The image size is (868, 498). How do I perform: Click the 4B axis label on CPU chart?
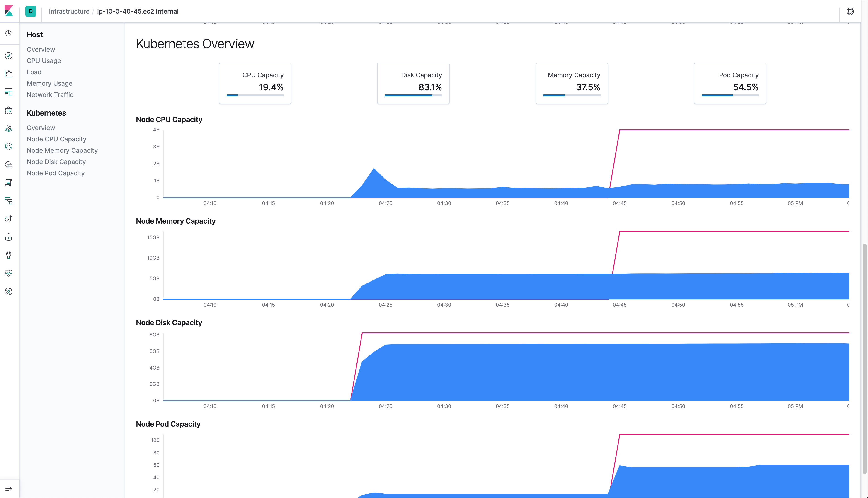coord(156,130)
